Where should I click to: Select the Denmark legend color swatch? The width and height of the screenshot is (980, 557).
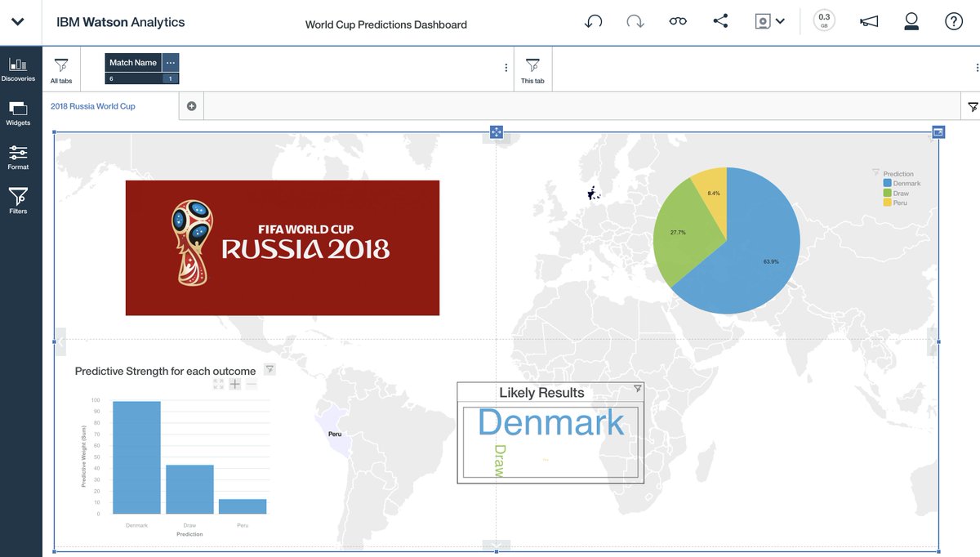887,183
